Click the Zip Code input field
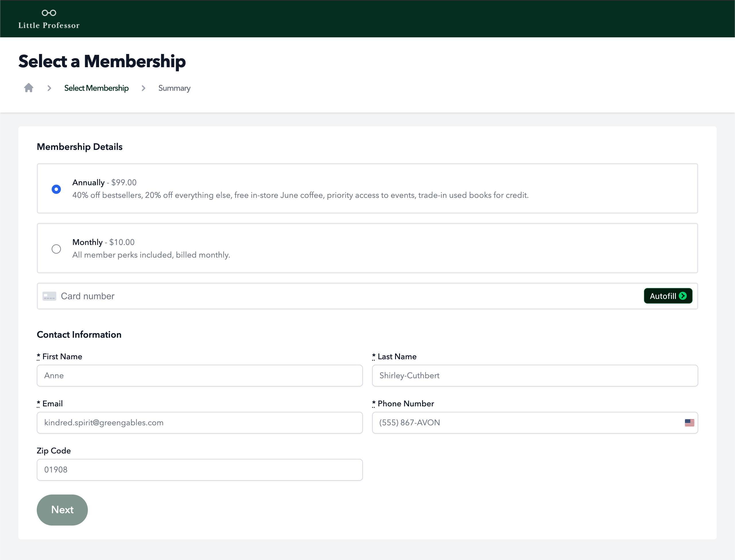 200,470
